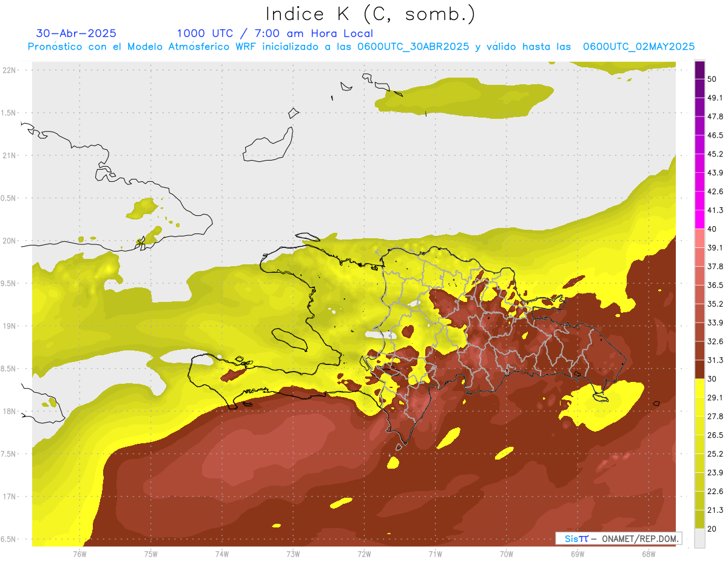Click the "70W" longitude axis label
Viewport: 728px width, 562px height.
(x=506, y=554)
